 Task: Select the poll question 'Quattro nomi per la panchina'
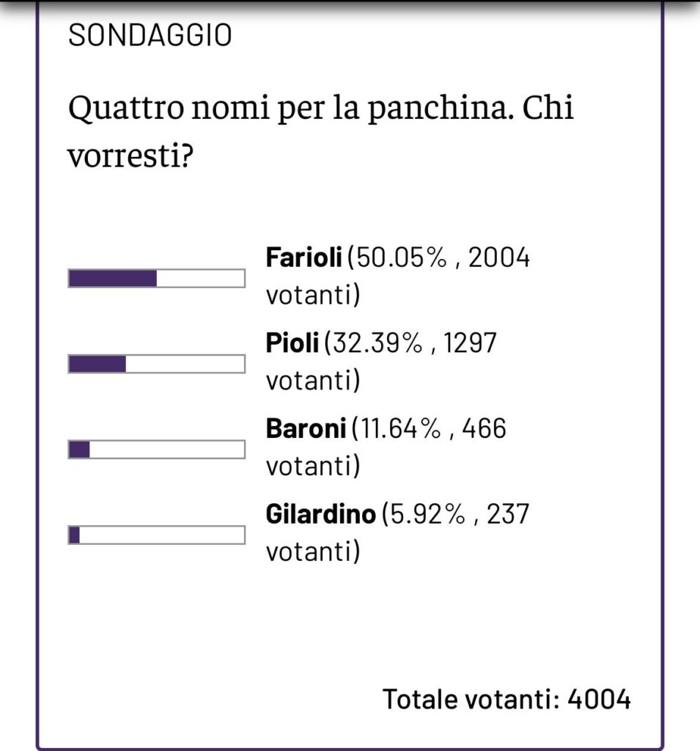[288, 108]
